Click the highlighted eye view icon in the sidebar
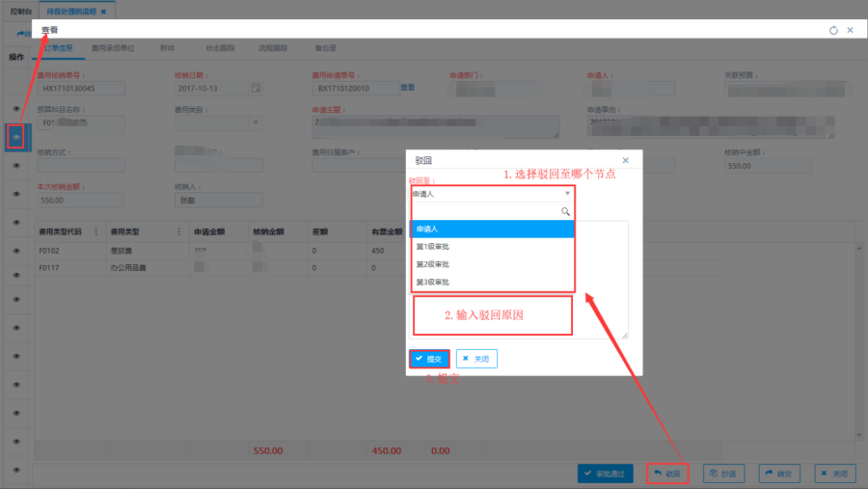The width and height of the screenshot is (868, 489). [16, 137]
